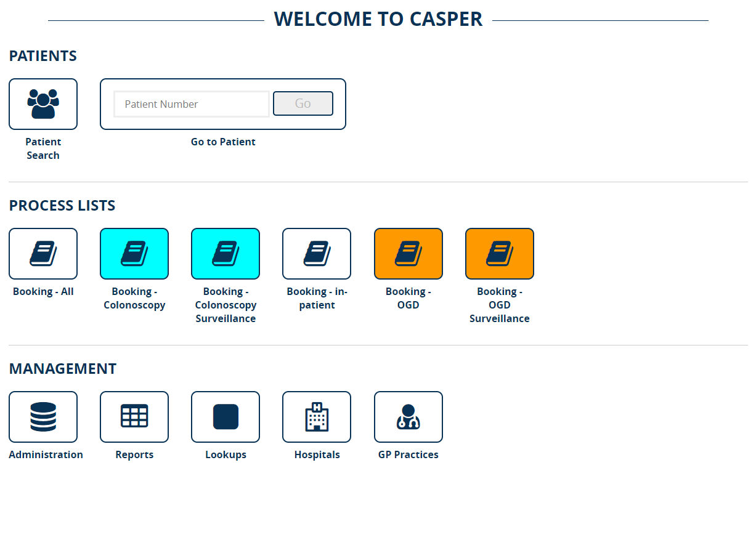This screenshot has height=553, width=756.
Task: Open the orange Booking - OGD tile
Action: [408, 254]
